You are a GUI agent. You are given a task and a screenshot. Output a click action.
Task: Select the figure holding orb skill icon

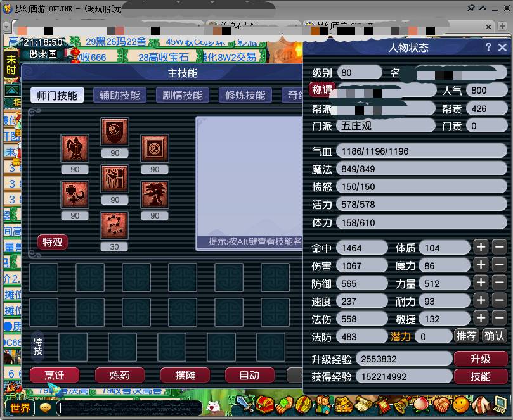click(x=75, y=194)
